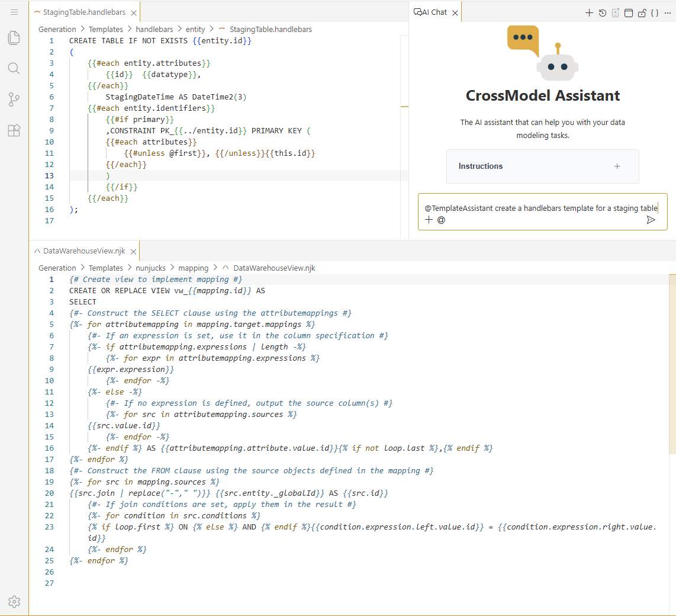Open the Manage settings gear
676x616 pixels.
click(14, 601)
